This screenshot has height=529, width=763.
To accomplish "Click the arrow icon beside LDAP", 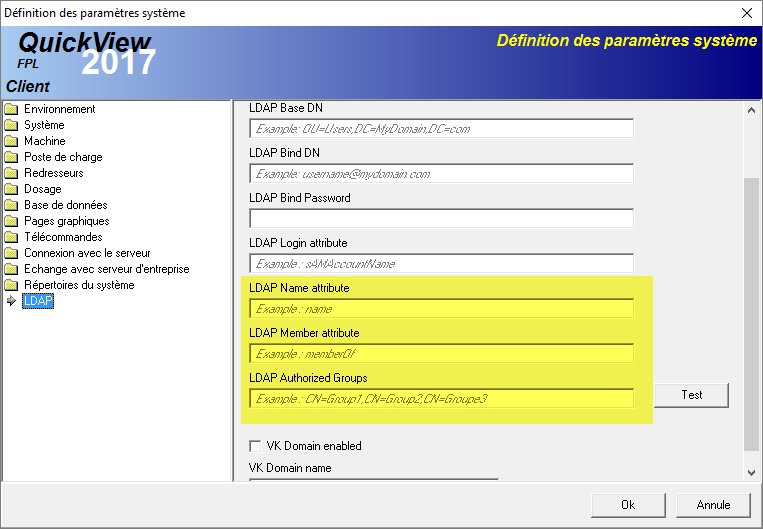I will [12, 301].
